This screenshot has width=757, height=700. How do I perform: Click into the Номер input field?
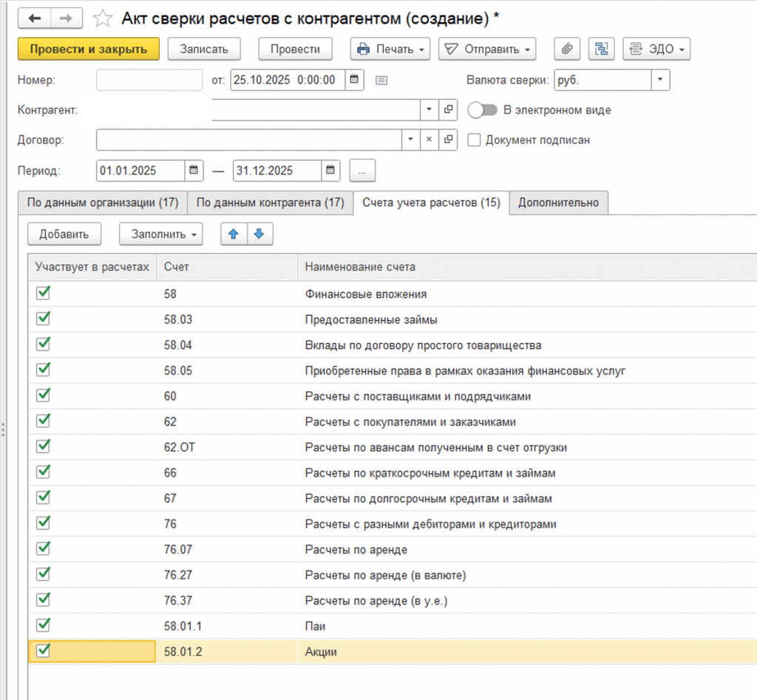click(149, 80)
